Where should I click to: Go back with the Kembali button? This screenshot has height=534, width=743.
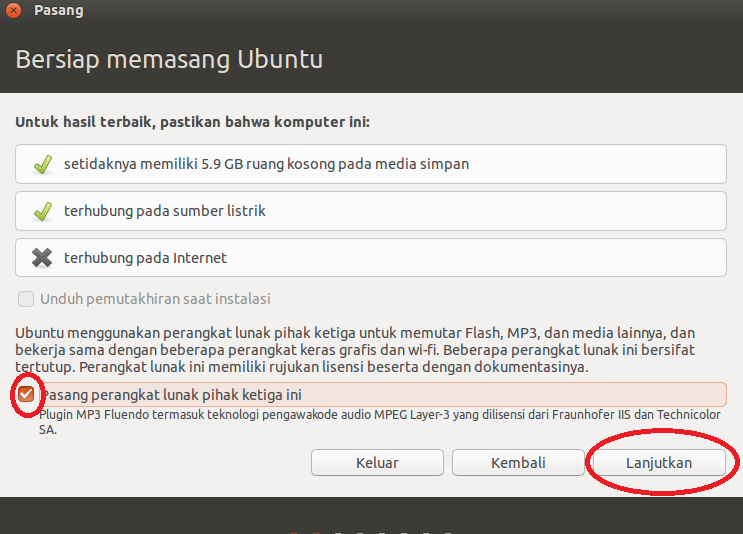[x=518, y=462]
